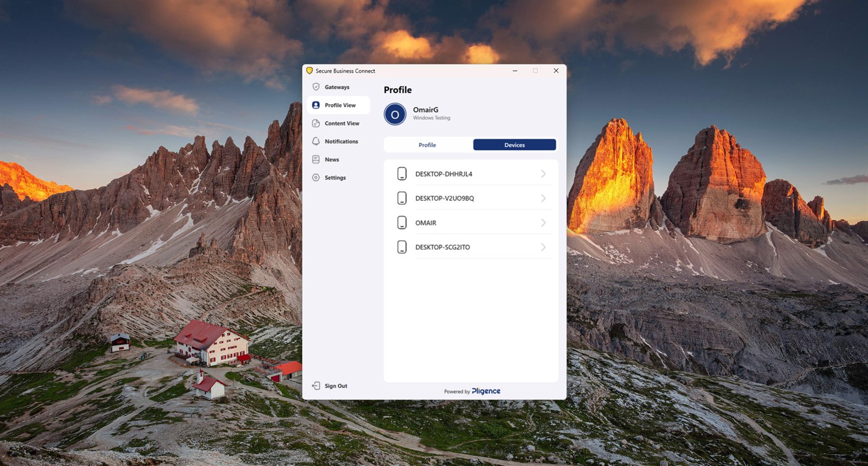Go to Content View label

342,123
